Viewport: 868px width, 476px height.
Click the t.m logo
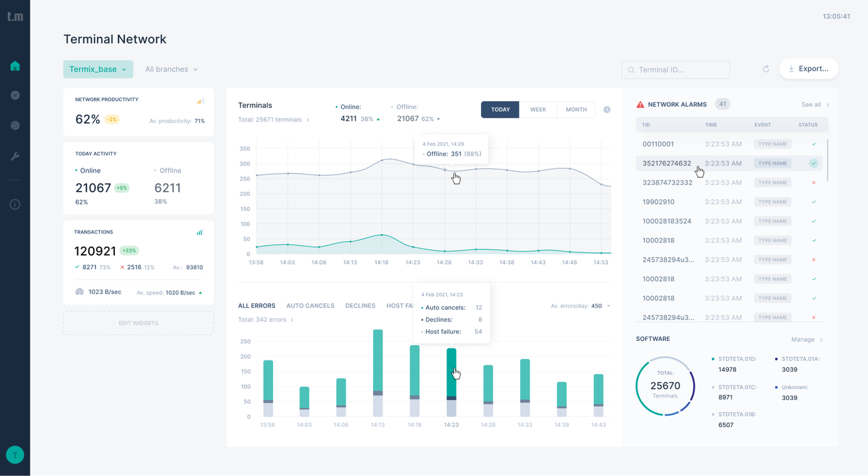15,16
